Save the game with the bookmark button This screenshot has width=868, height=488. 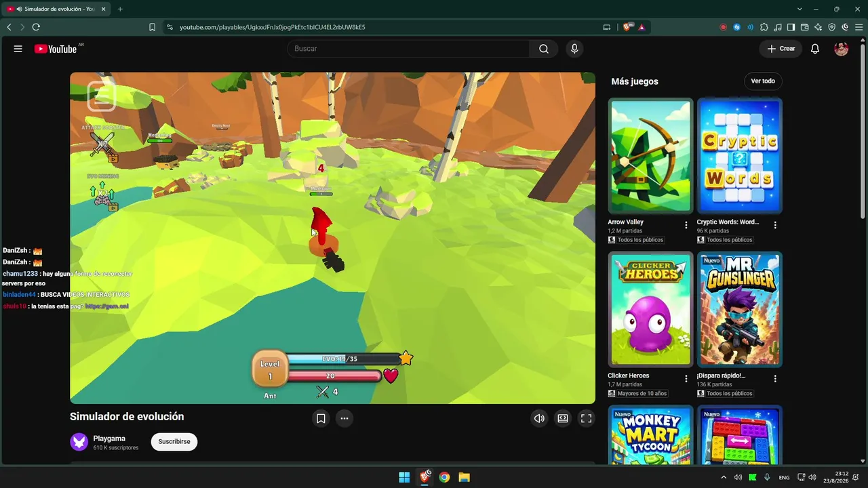point(321,418)
